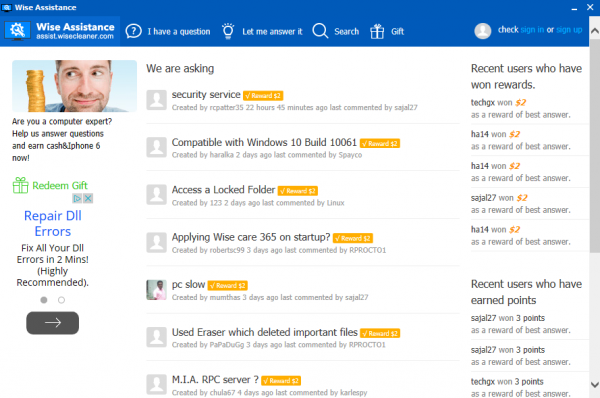The image size is (600, 398).
Task: Click the vertical scrollbar thumb
Action: tap(595, 145)
